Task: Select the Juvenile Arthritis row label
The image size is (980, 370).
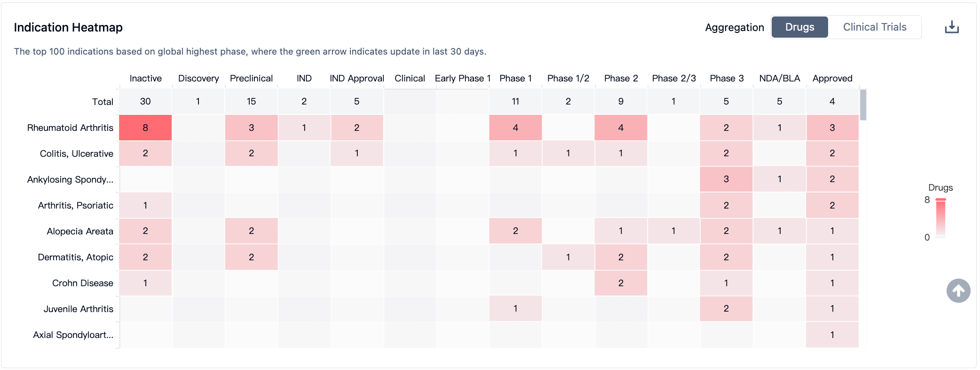Action: 78,309
